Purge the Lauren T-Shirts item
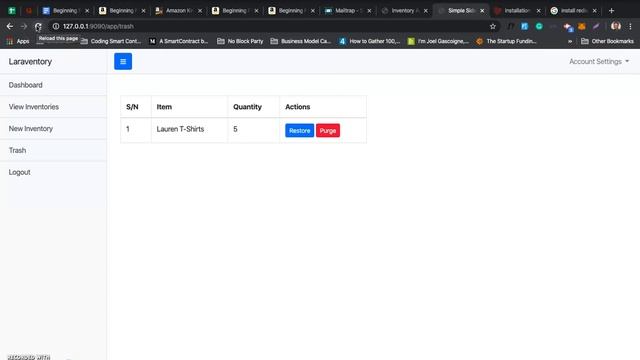 tap(328, 131)
